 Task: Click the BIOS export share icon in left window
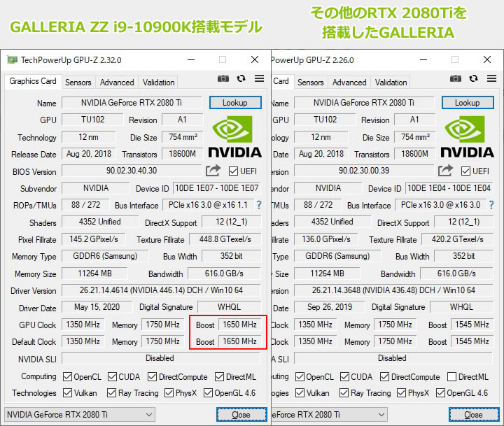pyautogui.click(x=213, y=170)
